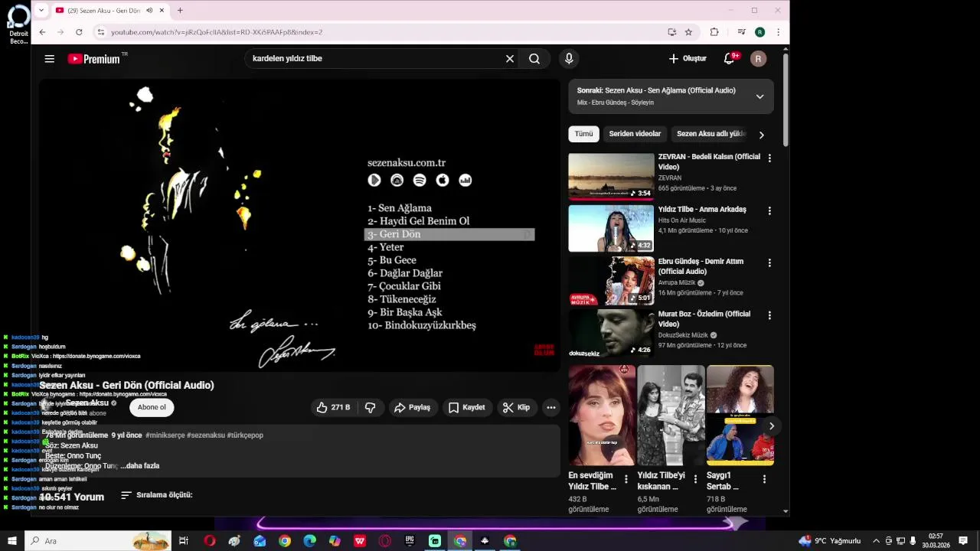Viewport: 980px width, 551px height.
Task: Click the address bar URL field
Action: click(383, 32)
